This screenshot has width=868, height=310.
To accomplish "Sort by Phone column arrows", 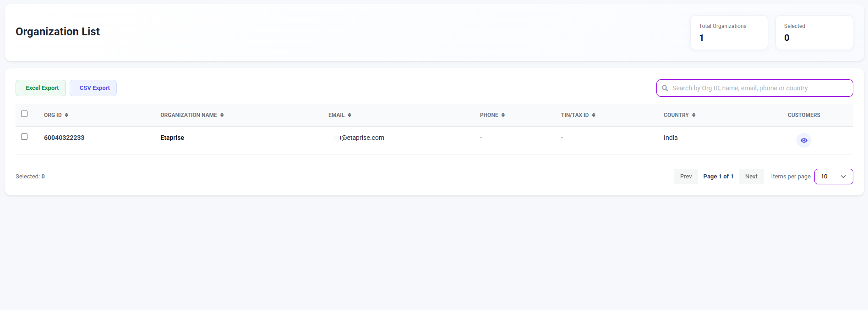I will [x=503, y=115].
